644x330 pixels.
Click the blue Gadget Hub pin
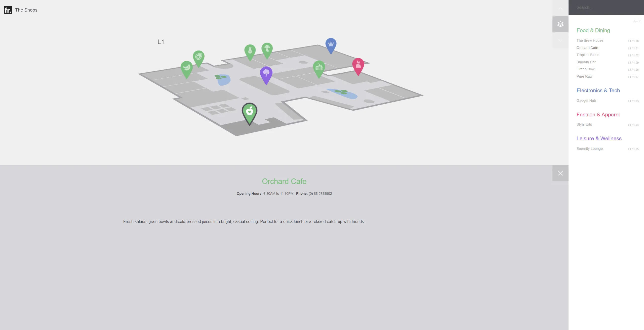click(x=331, y=45)
